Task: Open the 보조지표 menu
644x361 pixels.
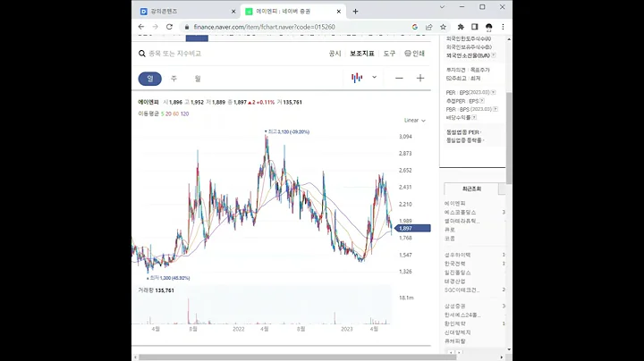Action: pos(362,54)
